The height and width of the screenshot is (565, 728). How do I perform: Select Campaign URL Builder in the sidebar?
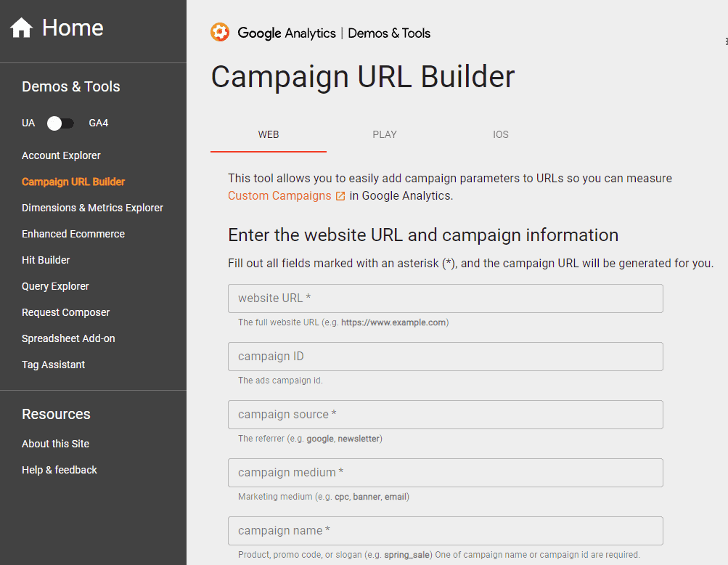[73, 182]
